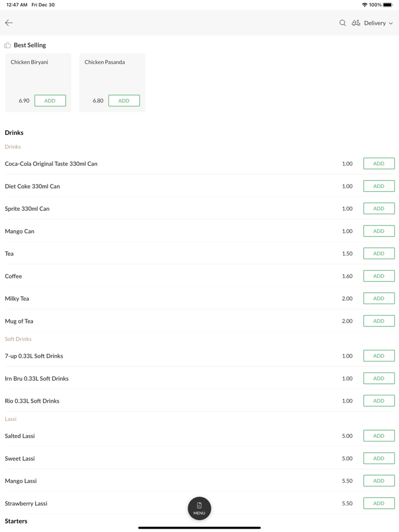Tap the back arrow icon

[x=9, y=23]
